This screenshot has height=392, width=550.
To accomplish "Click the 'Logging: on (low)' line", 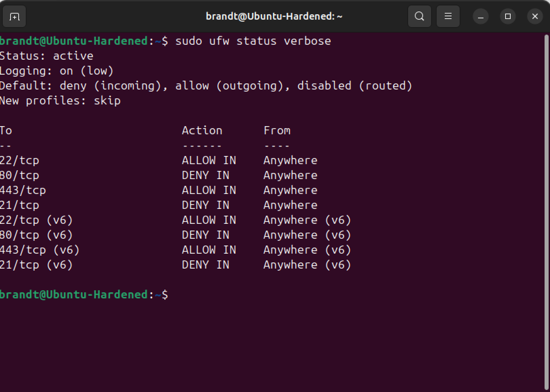I will click(56, 71).
